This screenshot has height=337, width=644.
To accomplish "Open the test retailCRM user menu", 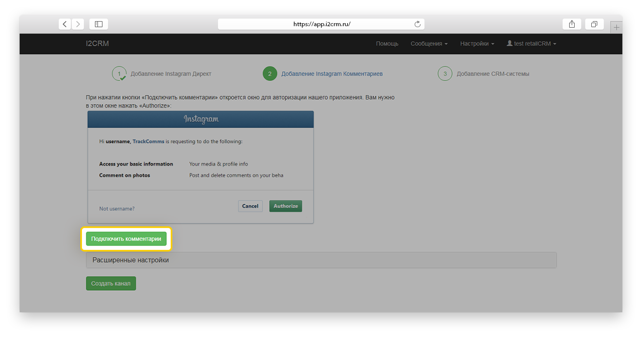I will click(531, 44).
